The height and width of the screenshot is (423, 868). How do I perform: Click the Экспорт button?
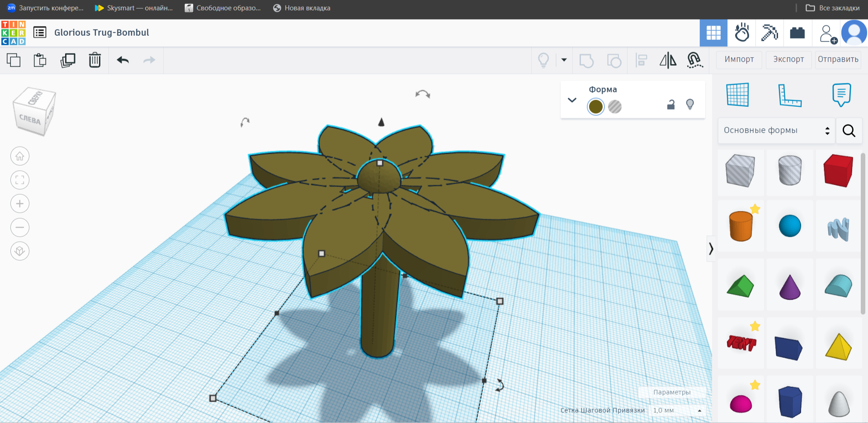click(788, 59)
